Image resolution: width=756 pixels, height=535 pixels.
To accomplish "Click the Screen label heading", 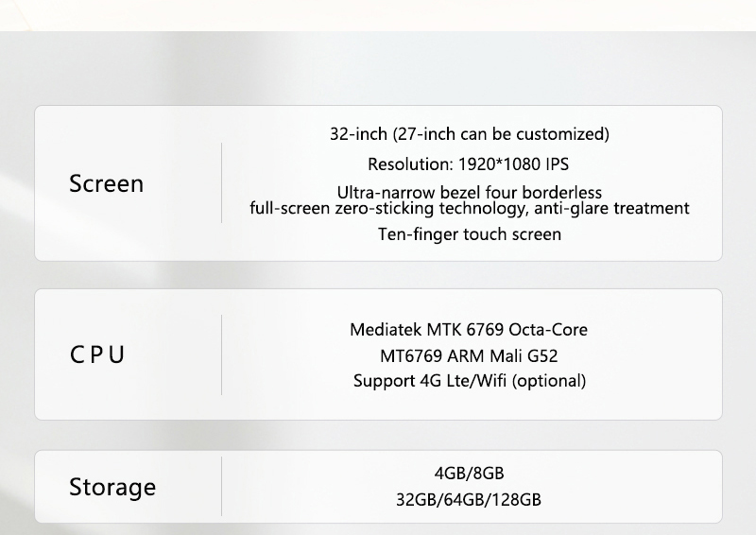I will [107, 183].
